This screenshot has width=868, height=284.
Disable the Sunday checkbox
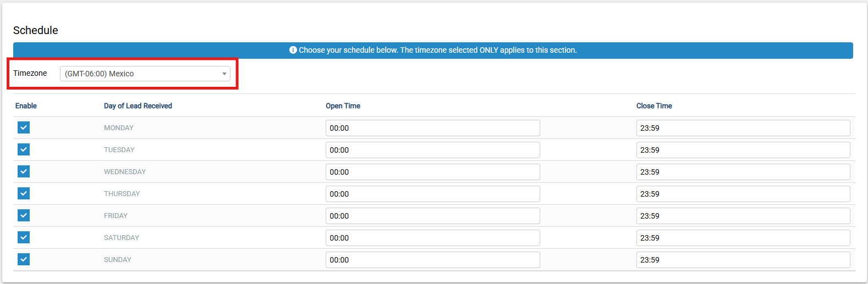pyautogui.click(x=24, y=259)
